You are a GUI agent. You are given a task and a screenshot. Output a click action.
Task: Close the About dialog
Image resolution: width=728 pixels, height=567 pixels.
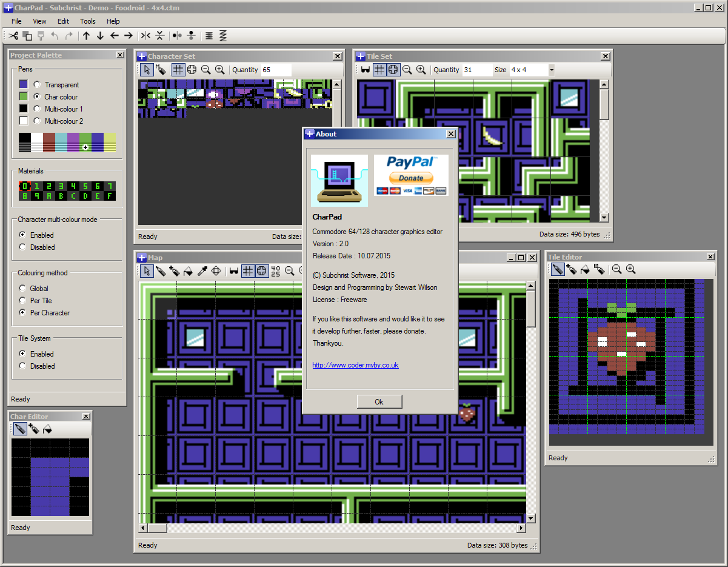tap(450, 134)
